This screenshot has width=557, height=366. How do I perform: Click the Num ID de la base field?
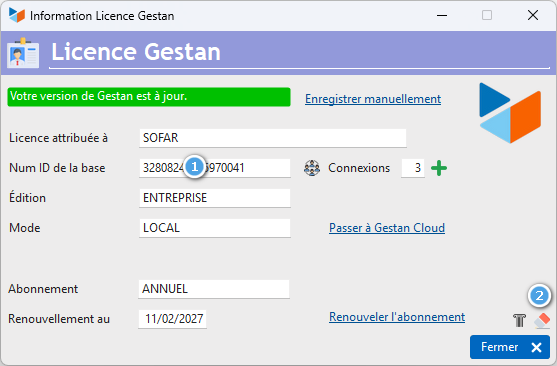pyautogui.click(x=215, y=168)
